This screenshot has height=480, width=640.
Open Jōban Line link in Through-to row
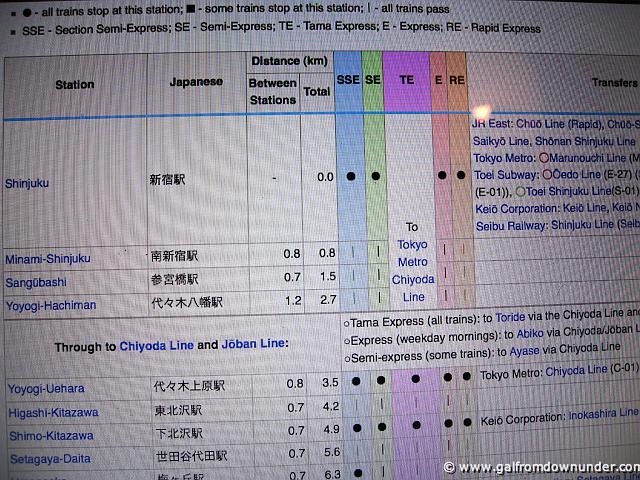(253, 344)
